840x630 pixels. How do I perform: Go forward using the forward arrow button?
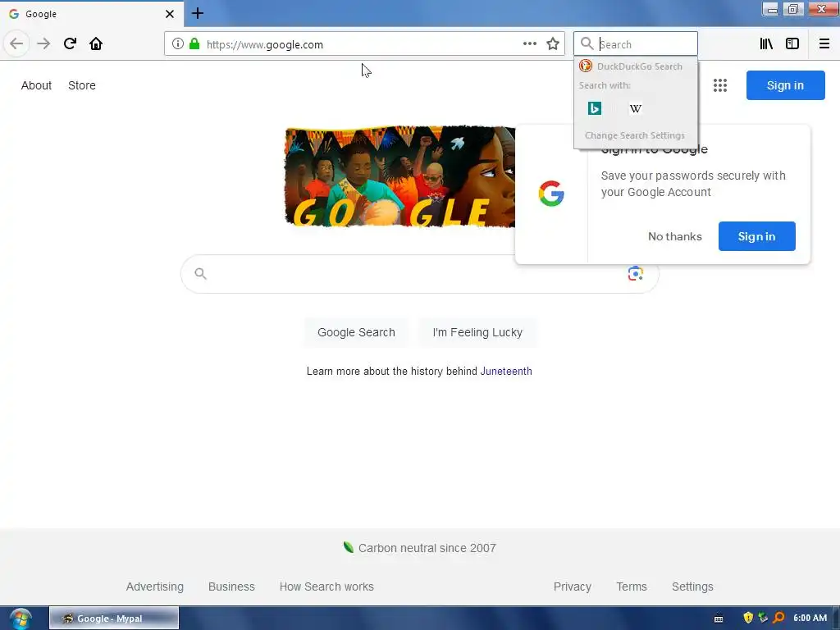pos(44,43)
